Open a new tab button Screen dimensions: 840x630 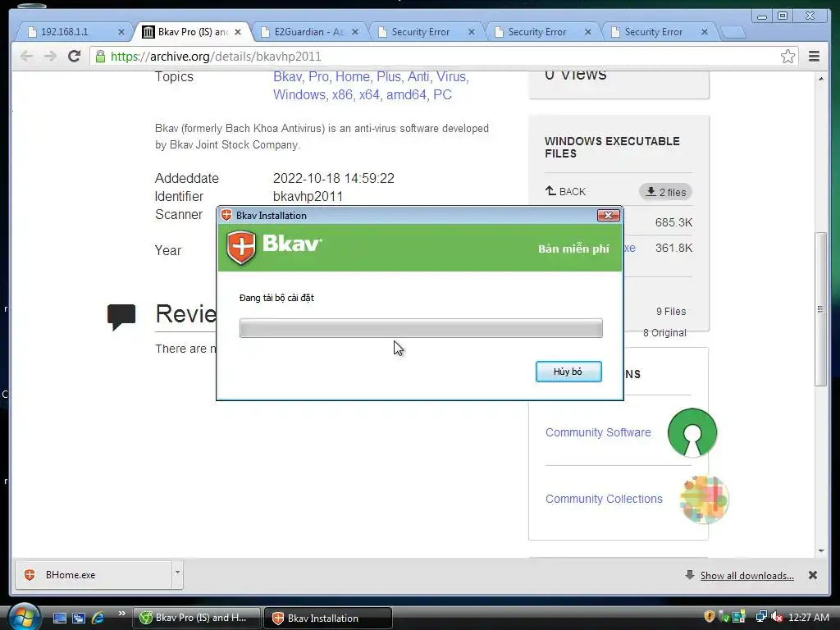click(734, 33)
